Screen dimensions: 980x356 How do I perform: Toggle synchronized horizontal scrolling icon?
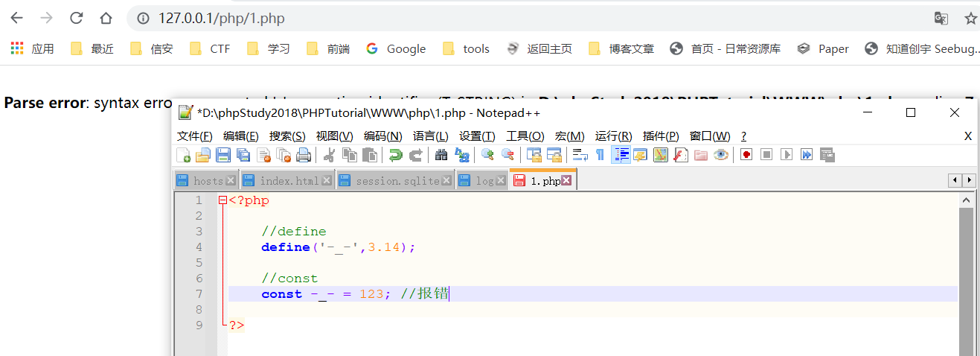[x=554, y=154]
